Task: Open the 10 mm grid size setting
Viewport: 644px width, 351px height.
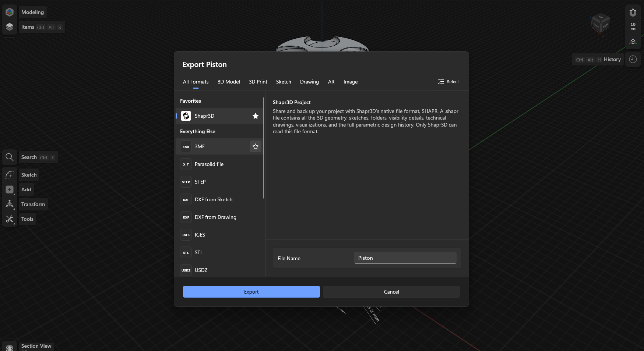Action: point(633,26)
